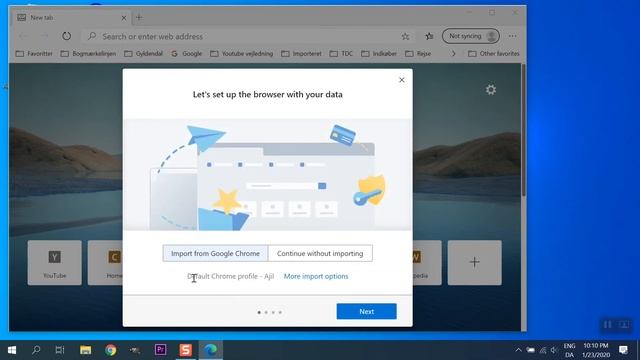Open File Explorer from the taskbar
The image size is (640, 360).
(x=85, y=350)
